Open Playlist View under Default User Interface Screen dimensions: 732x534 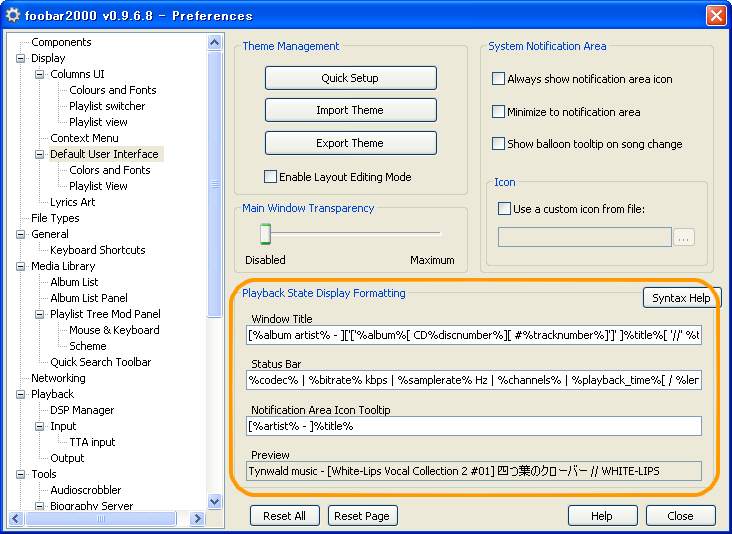click(98, 186)
